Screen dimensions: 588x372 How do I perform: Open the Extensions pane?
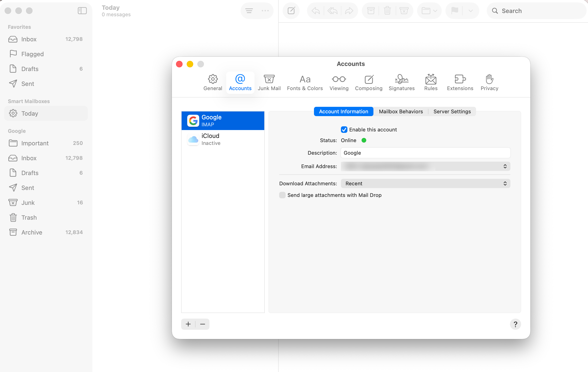[460, 82]
